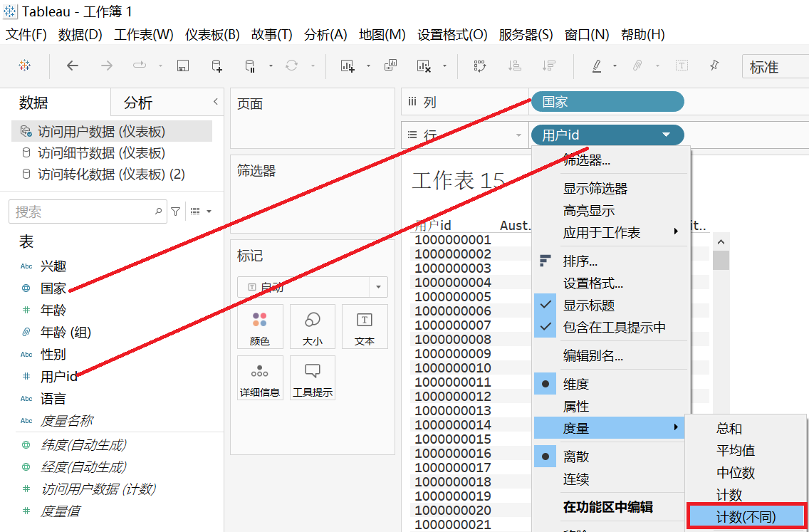Image resolution: width=809 pixels, height=532 pixels.
Task: Open the view options dropdown beside the filter icon
Action: 202,211
